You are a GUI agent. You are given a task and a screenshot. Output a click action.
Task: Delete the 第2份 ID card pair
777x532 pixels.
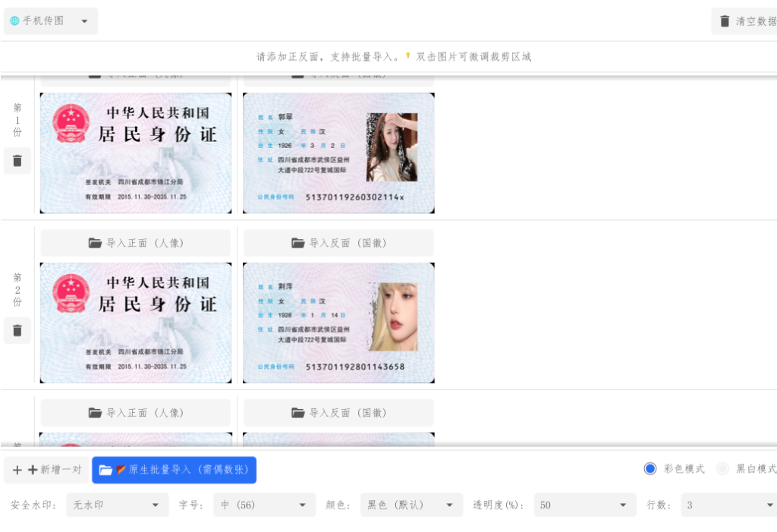click(17, 330)
